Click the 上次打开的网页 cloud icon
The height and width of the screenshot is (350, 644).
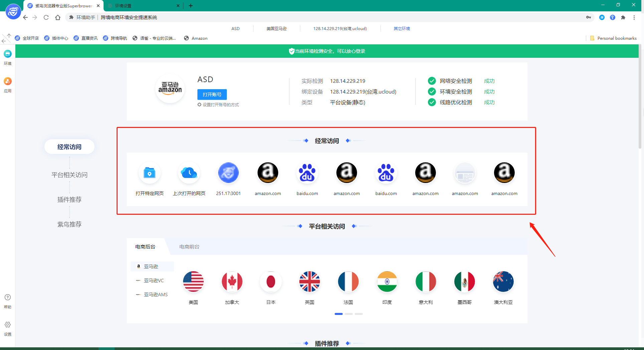[189, 173]
